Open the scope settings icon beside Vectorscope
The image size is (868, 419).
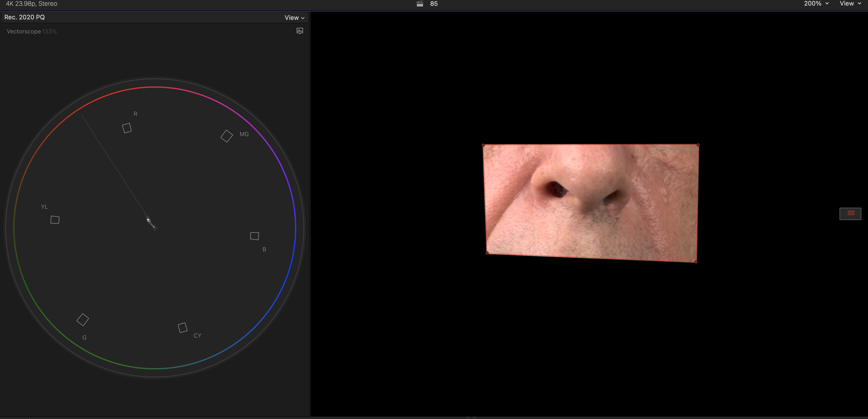300,31
